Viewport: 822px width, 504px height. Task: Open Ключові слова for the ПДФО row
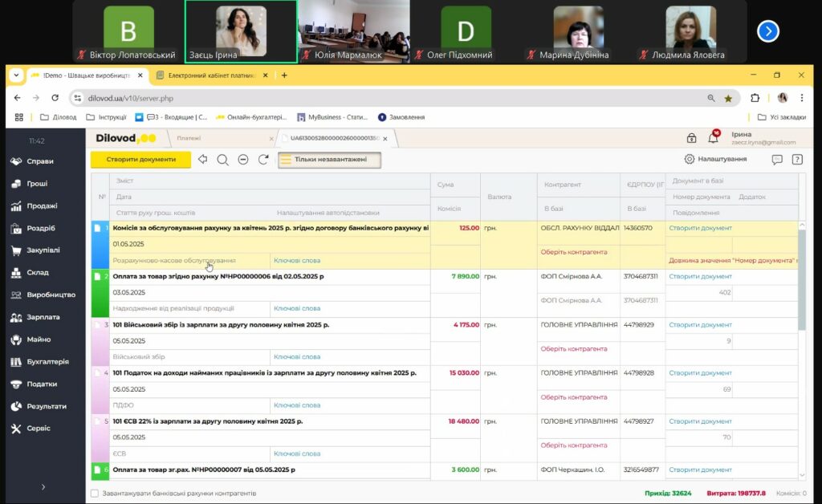click(297, 405)
